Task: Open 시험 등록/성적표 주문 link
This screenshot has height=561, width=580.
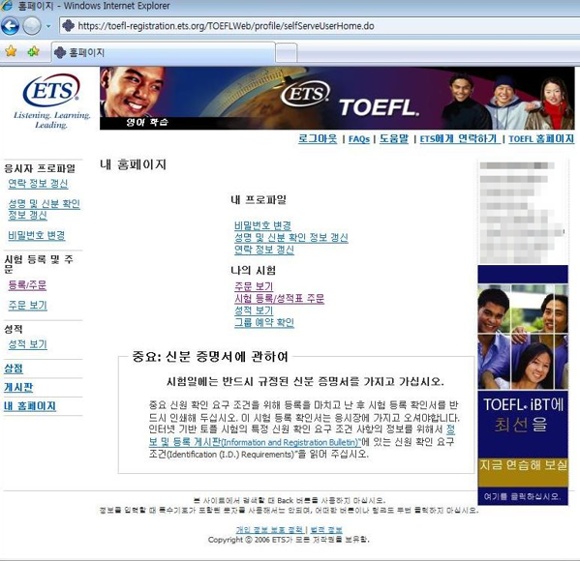Action: [x=279, y=298]
